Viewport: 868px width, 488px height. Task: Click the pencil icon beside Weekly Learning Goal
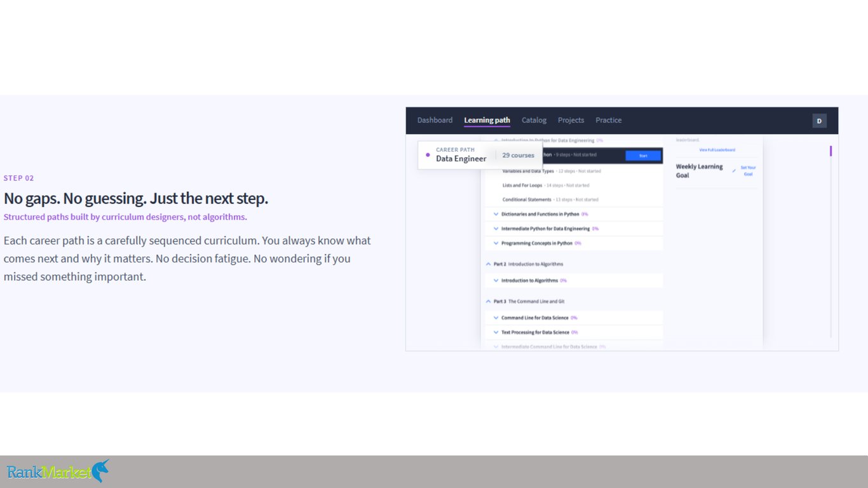pos(734,170)
